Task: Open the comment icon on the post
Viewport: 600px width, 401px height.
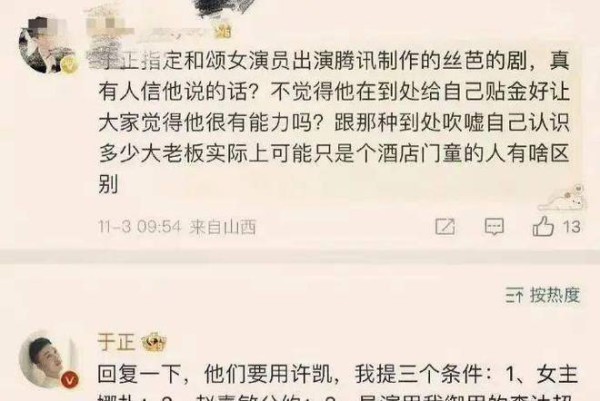Action: point(494,227)
